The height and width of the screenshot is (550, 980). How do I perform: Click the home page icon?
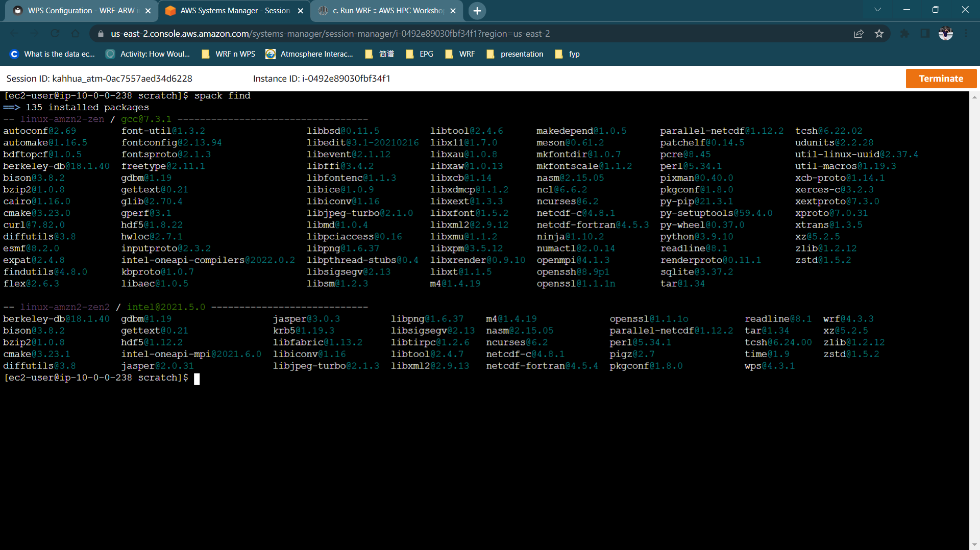click(75, 34)
